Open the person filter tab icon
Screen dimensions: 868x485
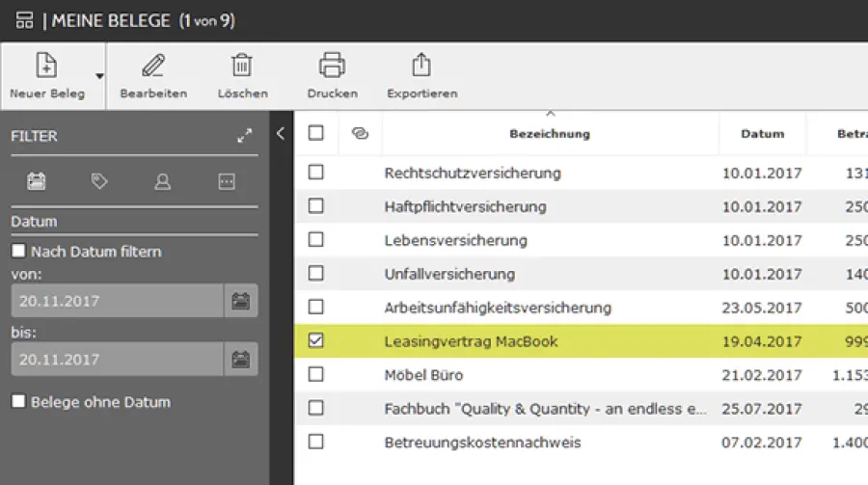pyautogui.click(x=163, y=181)
